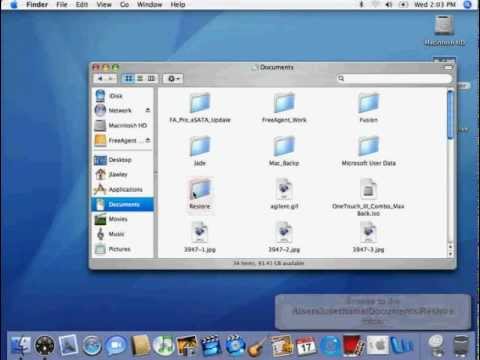Go to Music in the sidebar
This screenshot has height=360, width=480.
pyautogui.click(x=123, y=234)
